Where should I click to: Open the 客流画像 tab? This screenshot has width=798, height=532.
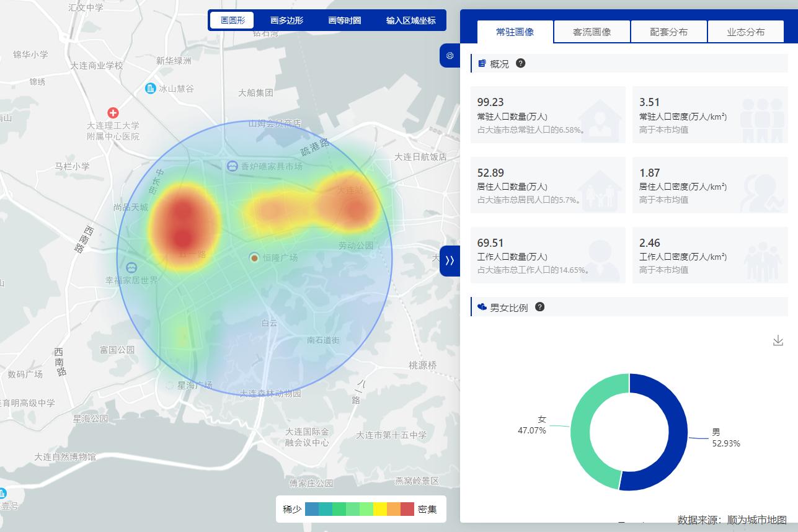tap(592, 32)
